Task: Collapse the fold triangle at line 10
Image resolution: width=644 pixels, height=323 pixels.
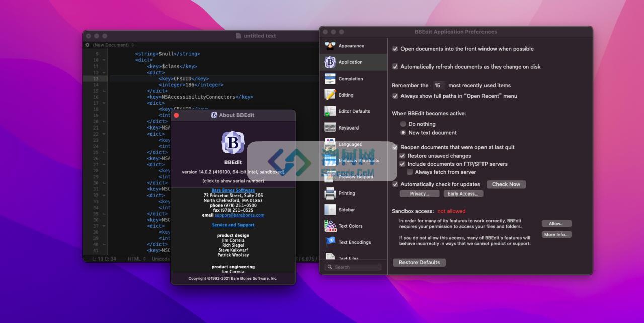Action: (x=104, y=60)
